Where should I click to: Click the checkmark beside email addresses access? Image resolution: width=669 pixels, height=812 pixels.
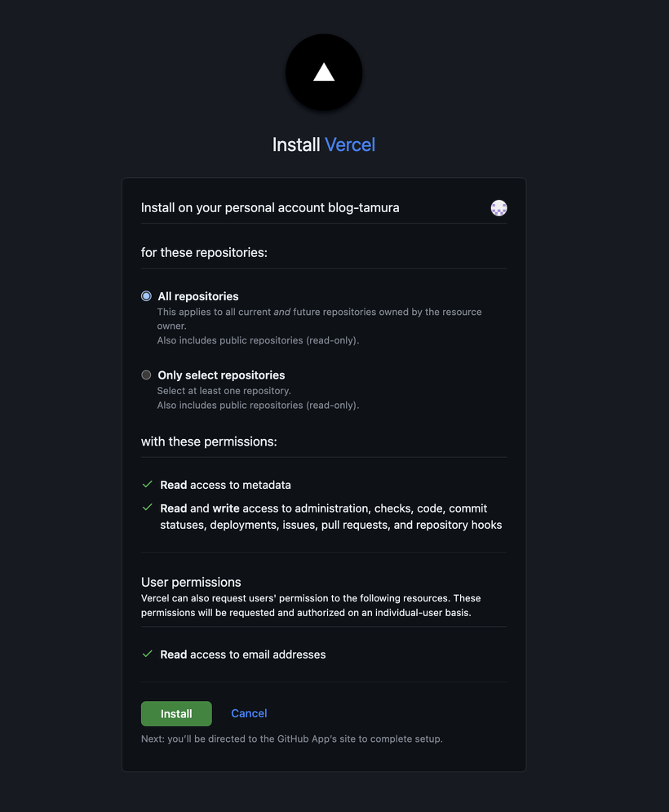click(x=148, y=654)
